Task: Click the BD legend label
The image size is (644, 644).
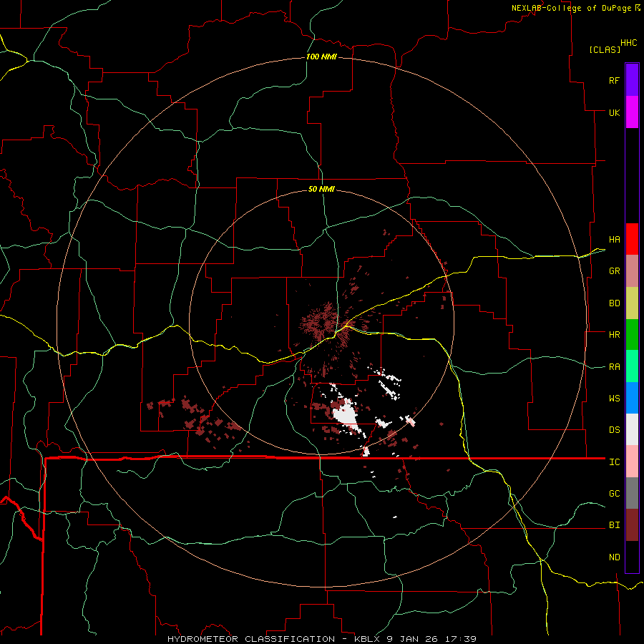Action: 614,303
